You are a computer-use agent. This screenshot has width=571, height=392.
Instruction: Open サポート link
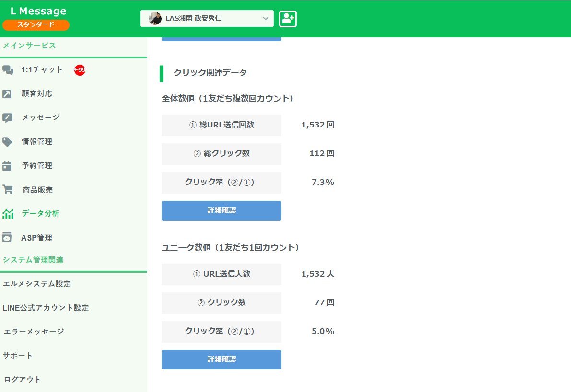[17, 355]
